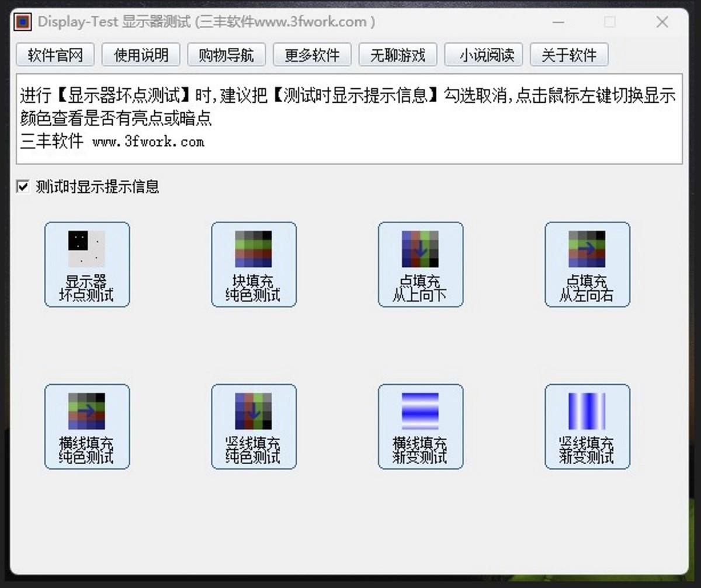Browse 更多软件 for more software
701x588 pixels.
(312, 55)
